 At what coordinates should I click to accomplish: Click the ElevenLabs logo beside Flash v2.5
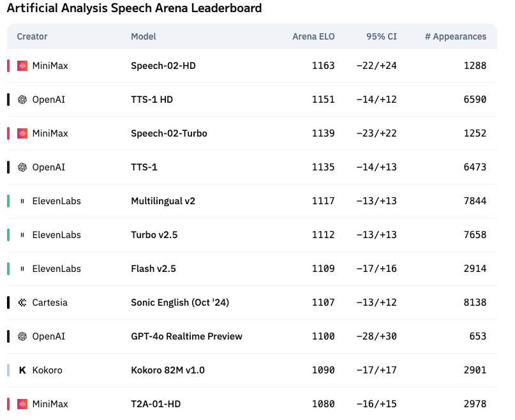point(22,269)
